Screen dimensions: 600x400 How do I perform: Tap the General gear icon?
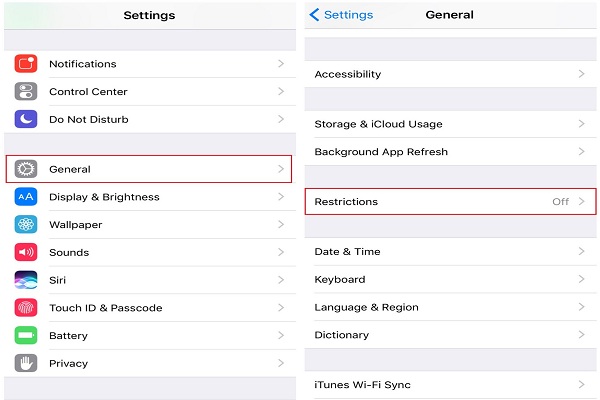[x=26, y=169]
